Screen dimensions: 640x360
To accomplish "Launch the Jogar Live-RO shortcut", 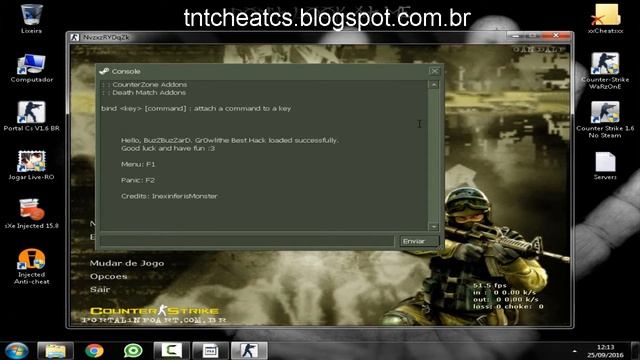I will (x=31, y=165).
